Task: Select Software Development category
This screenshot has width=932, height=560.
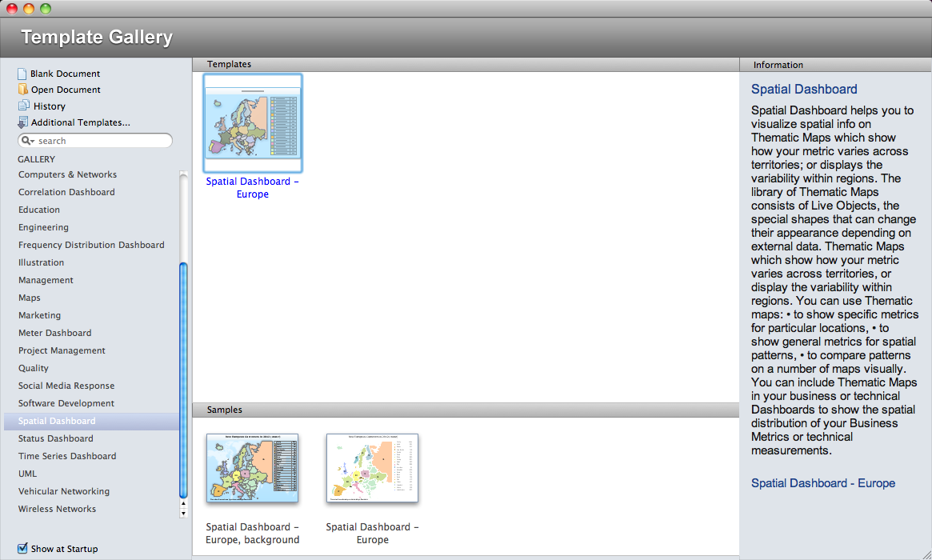Action: pyautogui.click(x=66, y=403)
